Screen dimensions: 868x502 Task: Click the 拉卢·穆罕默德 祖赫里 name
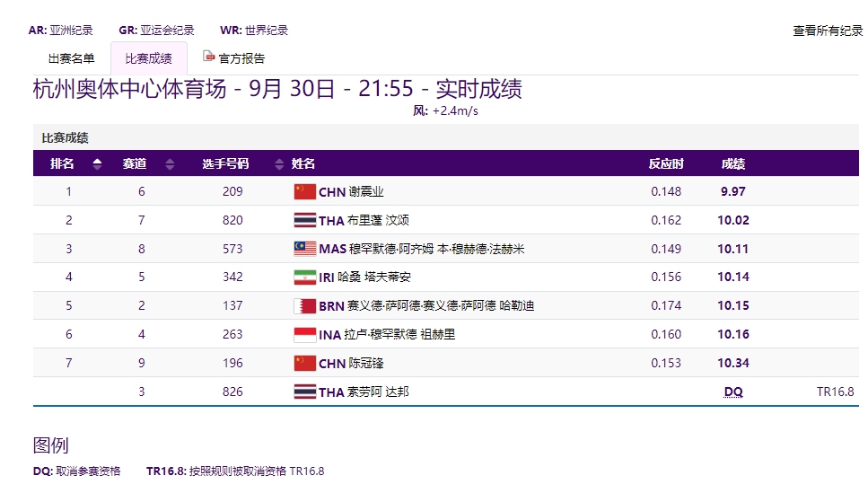click(x=399, y=335)
